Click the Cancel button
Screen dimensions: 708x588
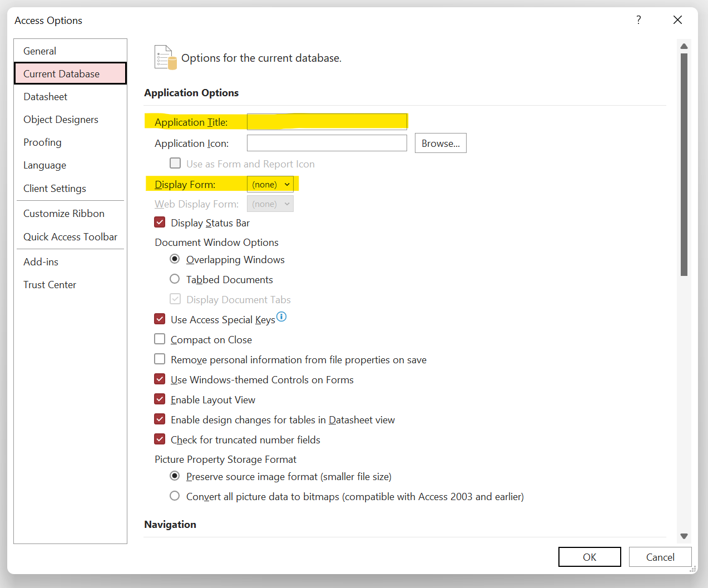pyautogui.click(x=660, y=557)
